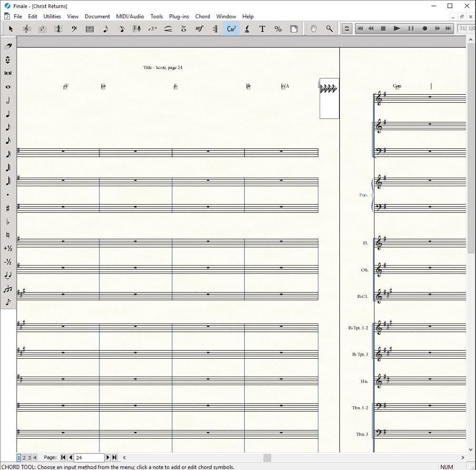Choose the sharp accidental tool
Image resolution: width=476 pixels, height=470 pixels.
pos(8,208)
